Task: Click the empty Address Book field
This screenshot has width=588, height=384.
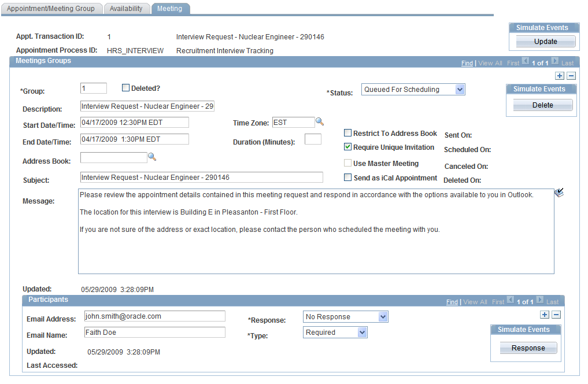Action: tap(114, 157)
